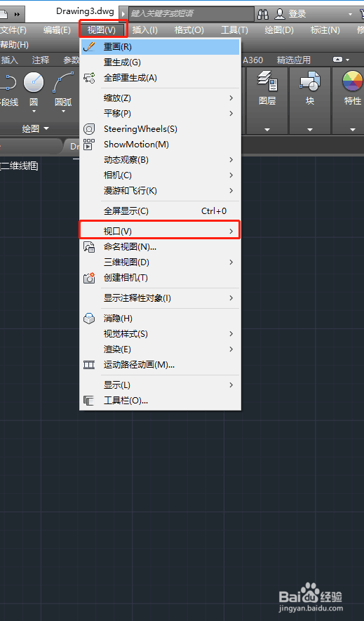Screen dimensions: 364x621
Task: Click the Redraw pencil icon
Action: (89, 47)
